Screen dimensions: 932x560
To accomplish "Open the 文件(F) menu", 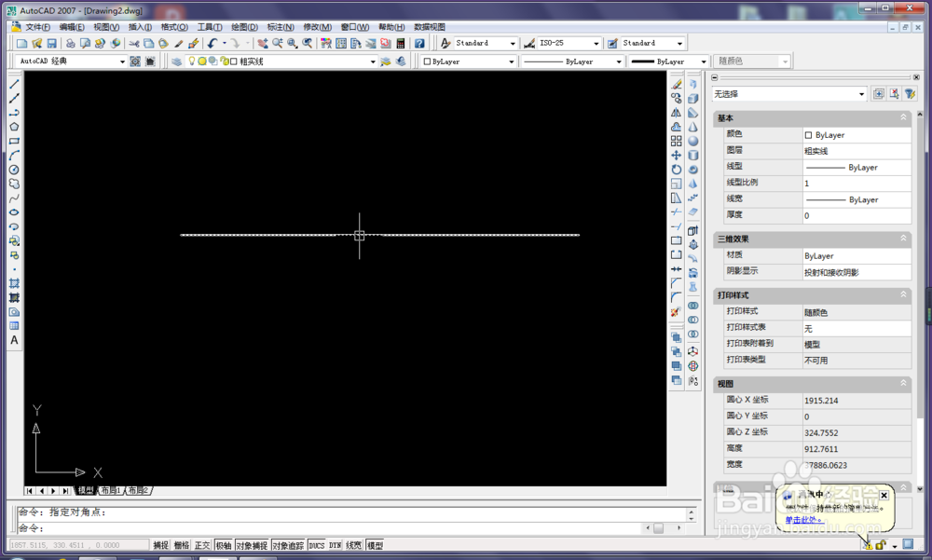I will tap(37, 27).
